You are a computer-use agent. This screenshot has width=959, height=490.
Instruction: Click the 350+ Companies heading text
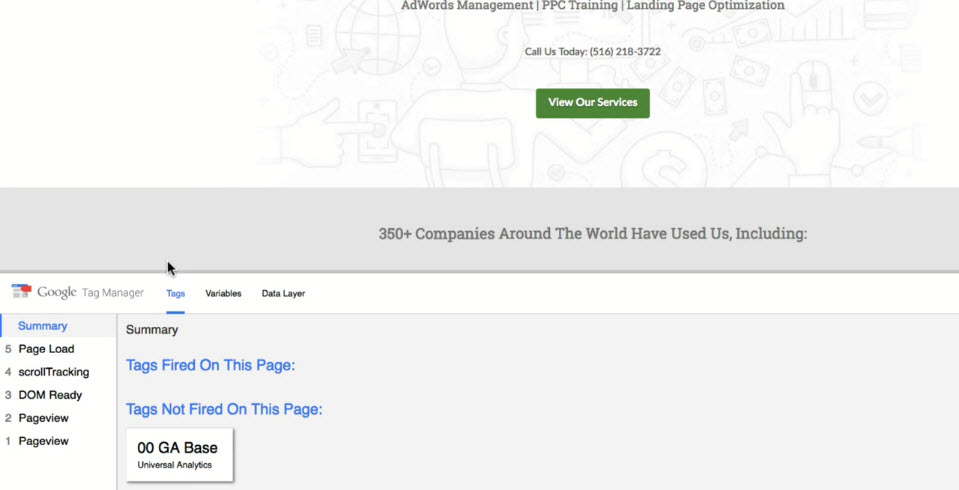tap(592, 234)
